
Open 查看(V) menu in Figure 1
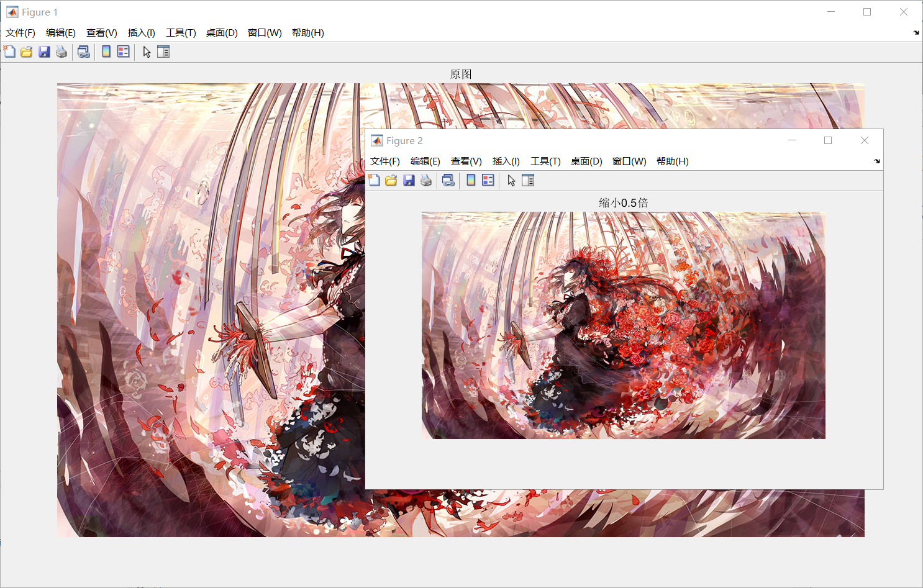[102, 33]
